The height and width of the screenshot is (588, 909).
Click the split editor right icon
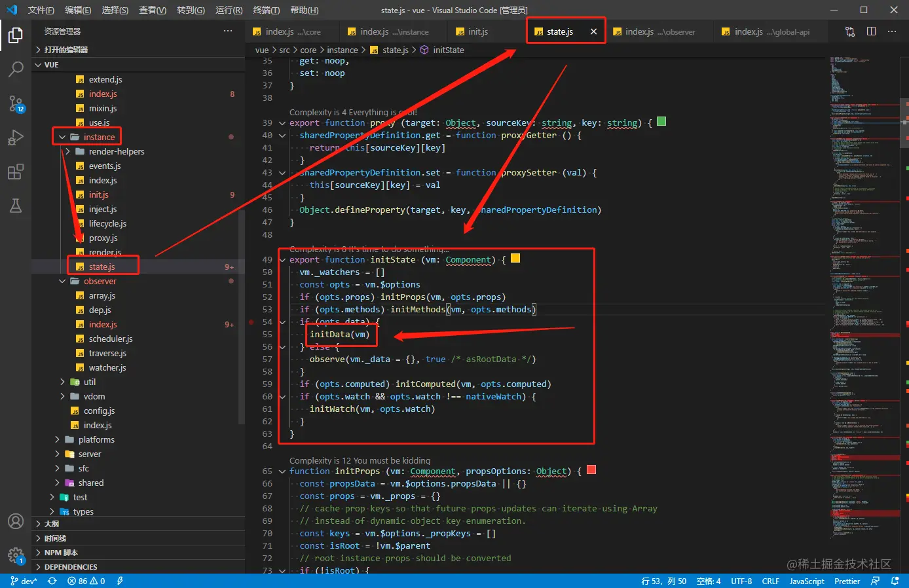point(871,31)
